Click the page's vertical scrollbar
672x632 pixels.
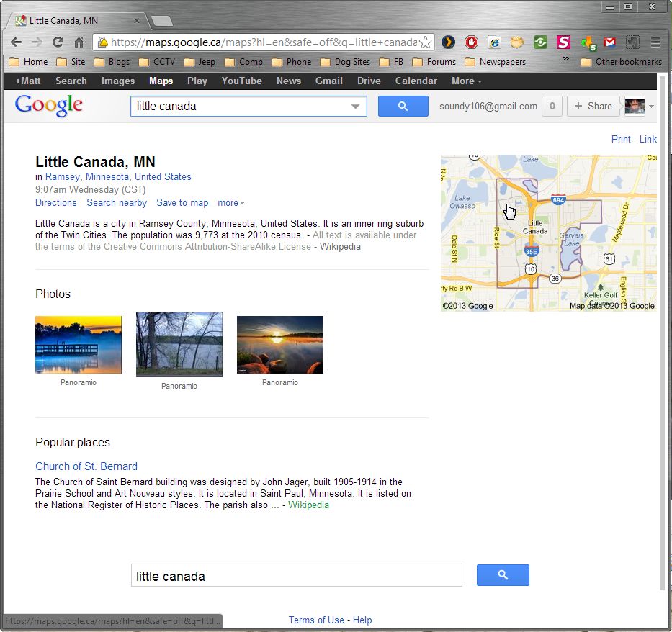(662, 332)
